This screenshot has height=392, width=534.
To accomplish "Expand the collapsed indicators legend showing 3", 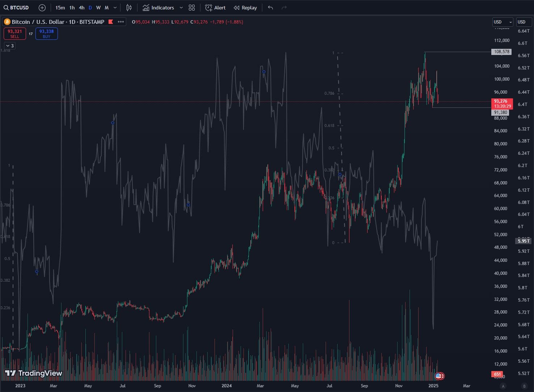I will click(10, 46).
